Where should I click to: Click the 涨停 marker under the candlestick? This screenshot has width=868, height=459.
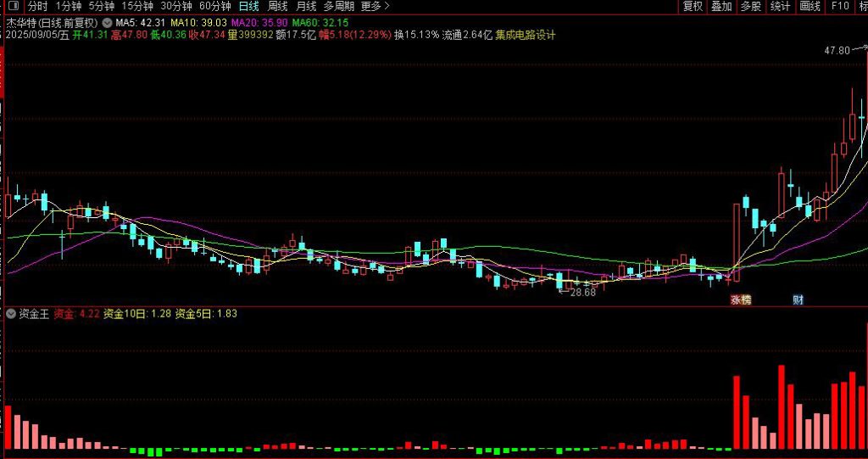(x=741, y=299)
